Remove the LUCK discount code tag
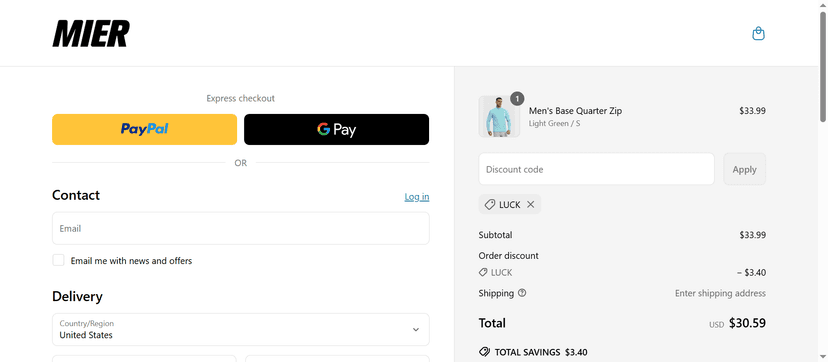The height and width of the screenshot is (362, 828). click(x=531, y=205)
